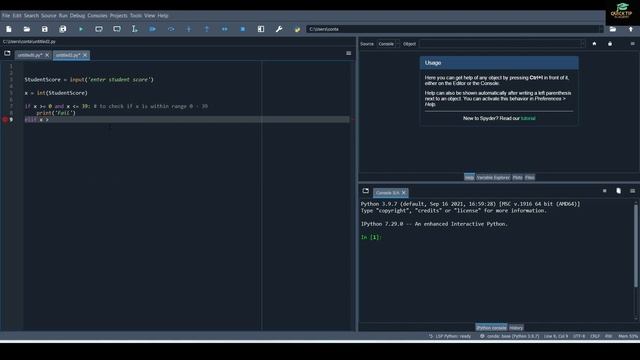The width and height of the screenshot is (640, 360).
Task: Save all open files
Action: tap(62, 29)
